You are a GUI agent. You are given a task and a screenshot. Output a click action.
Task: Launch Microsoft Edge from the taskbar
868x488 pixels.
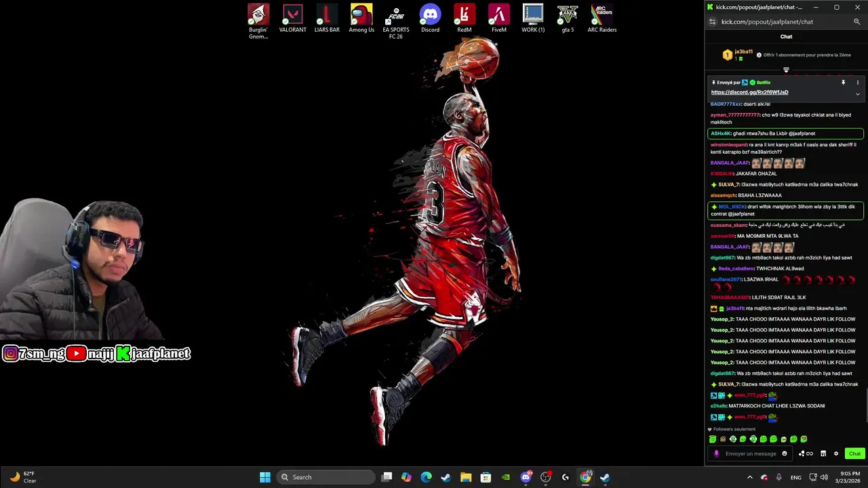click(x=426, y=477)
